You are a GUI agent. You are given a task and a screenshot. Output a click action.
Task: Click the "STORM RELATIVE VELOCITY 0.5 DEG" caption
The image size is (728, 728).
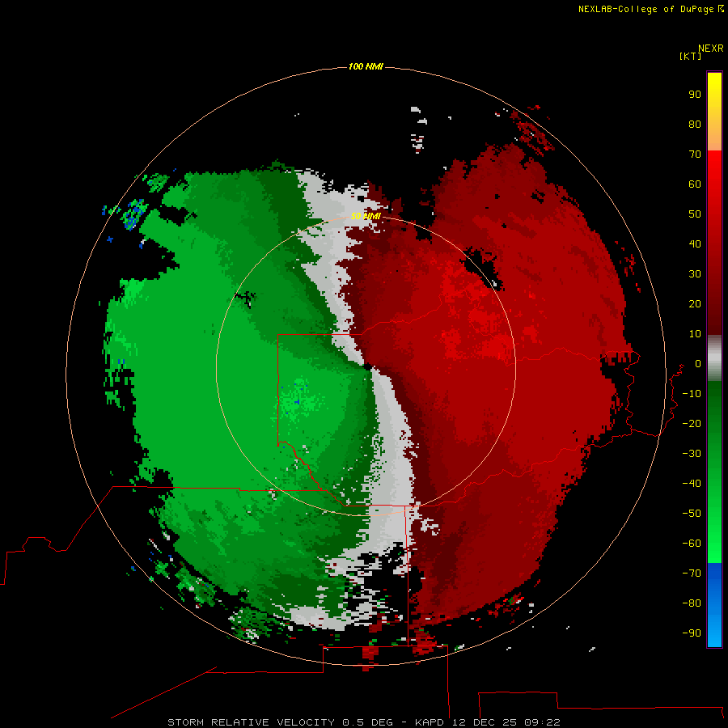point(280,722)
